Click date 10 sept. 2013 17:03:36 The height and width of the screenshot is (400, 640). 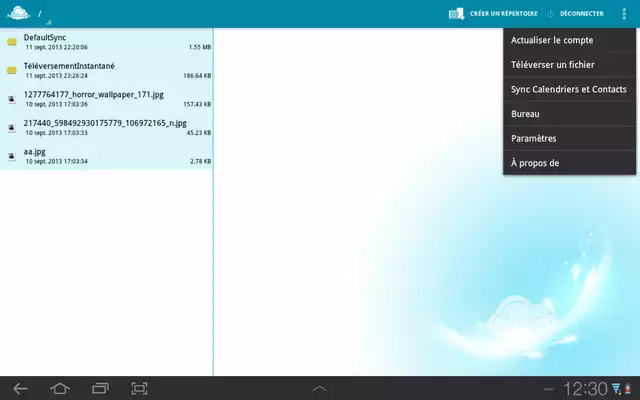(57, 104)
